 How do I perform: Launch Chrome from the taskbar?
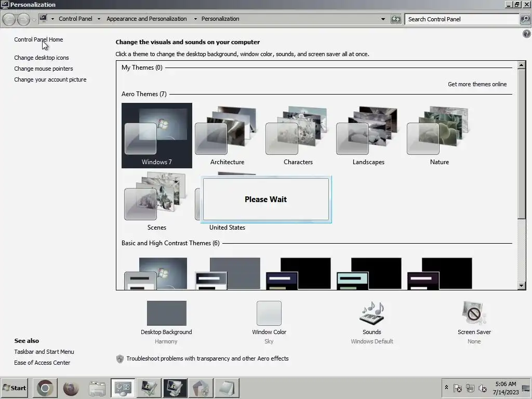[45, 388]
